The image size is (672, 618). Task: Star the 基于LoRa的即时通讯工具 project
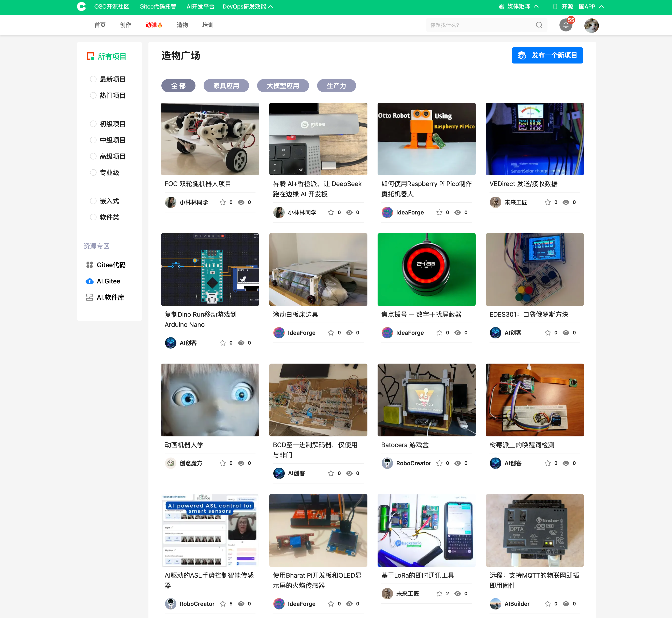[x=439, y=594]
